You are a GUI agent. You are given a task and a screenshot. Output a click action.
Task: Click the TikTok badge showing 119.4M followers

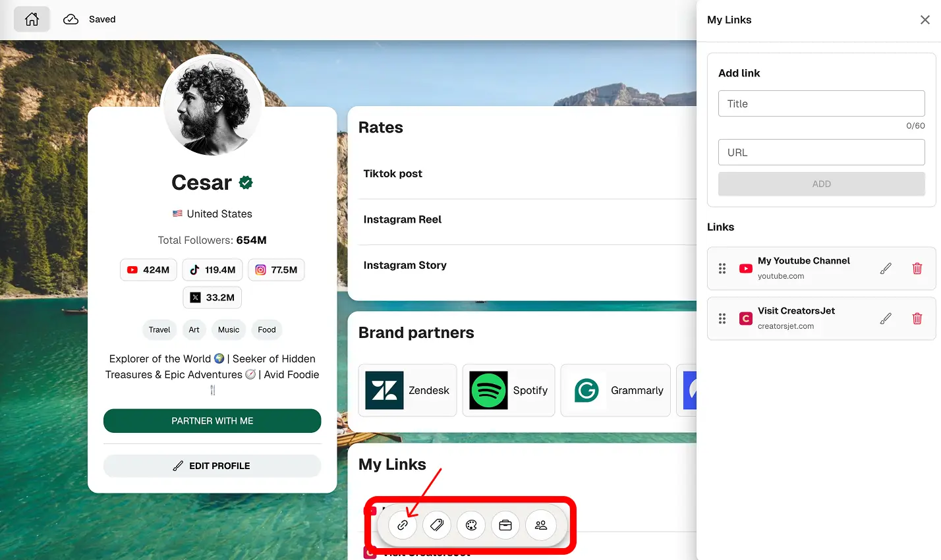(212, 269)
